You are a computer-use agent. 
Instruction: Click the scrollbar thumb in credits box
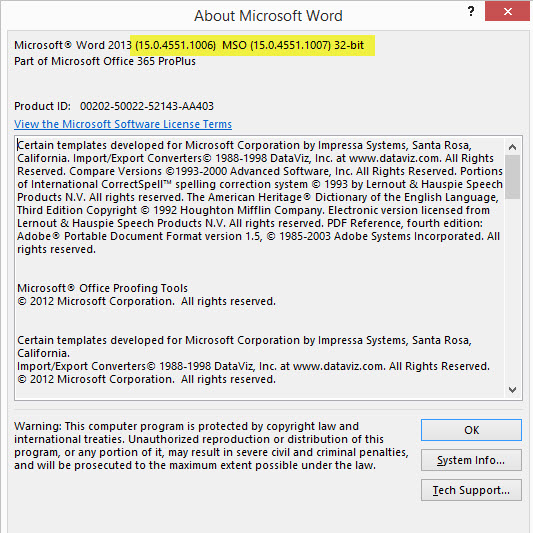point(512,177)
